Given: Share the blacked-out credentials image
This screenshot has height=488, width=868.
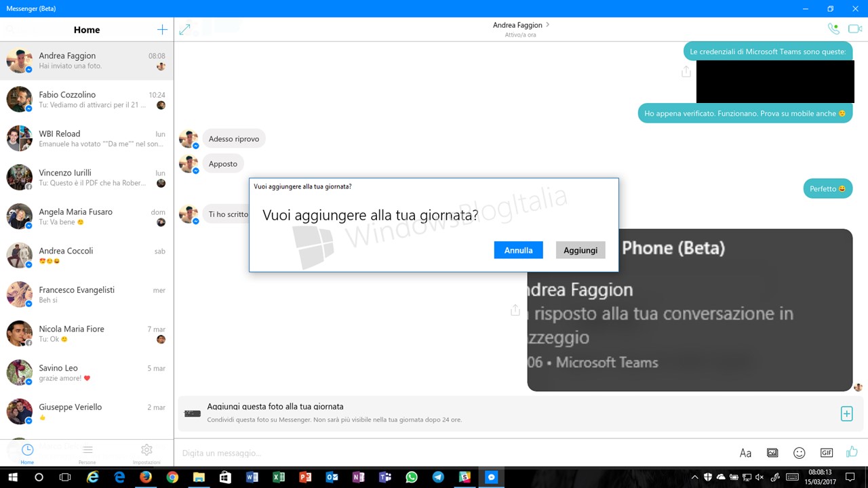Looking at the screenshot, I should (686, 71).
